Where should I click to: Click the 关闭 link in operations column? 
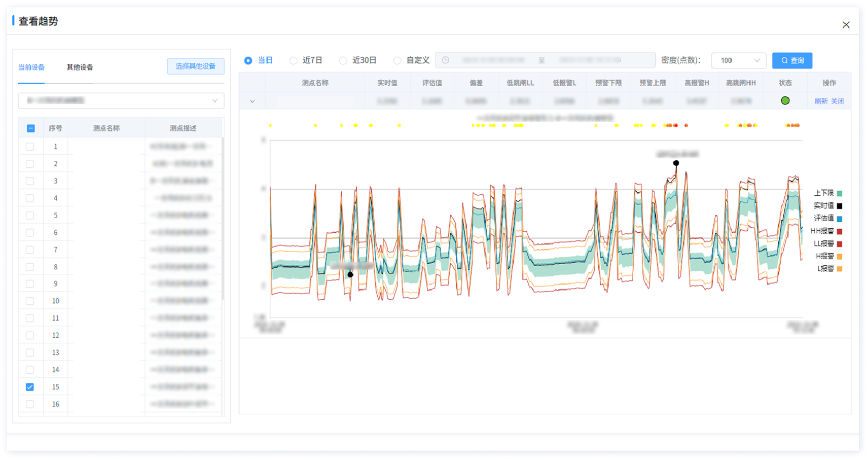click(838, 101)
